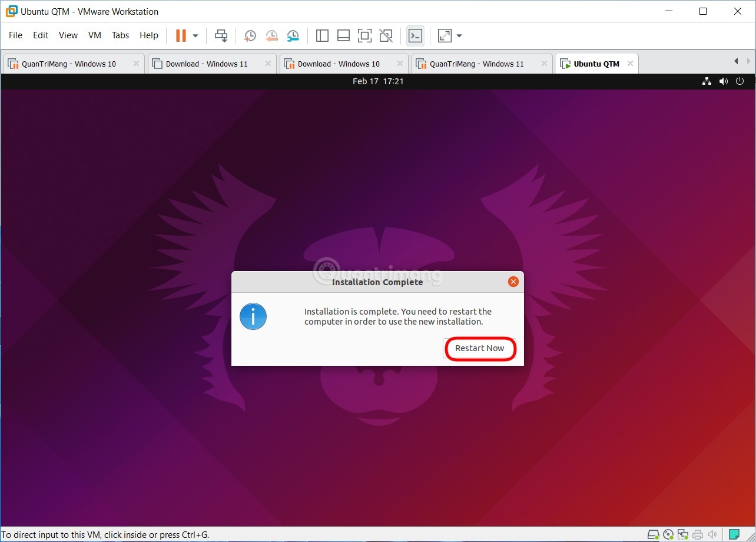Click the Restart Now button
The image size is (756, 542).
click(x=480, y=348)
